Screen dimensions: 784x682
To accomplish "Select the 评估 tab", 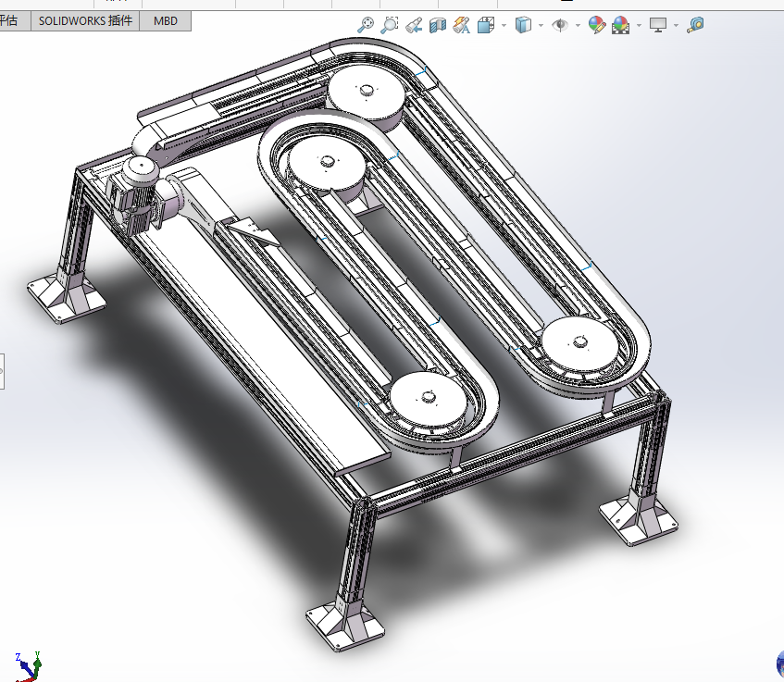I will click(x=11, y=20).
